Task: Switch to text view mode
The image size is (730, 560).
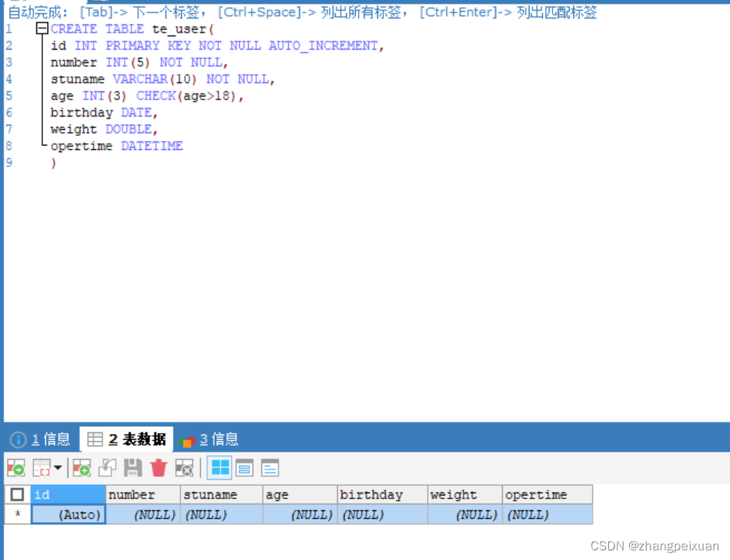Action: coord(270,468)
